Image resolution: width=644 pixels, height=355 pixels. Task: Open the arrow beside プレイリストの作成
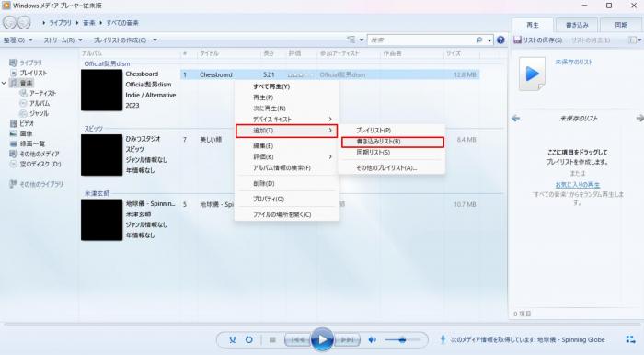(x=155, y=40)
